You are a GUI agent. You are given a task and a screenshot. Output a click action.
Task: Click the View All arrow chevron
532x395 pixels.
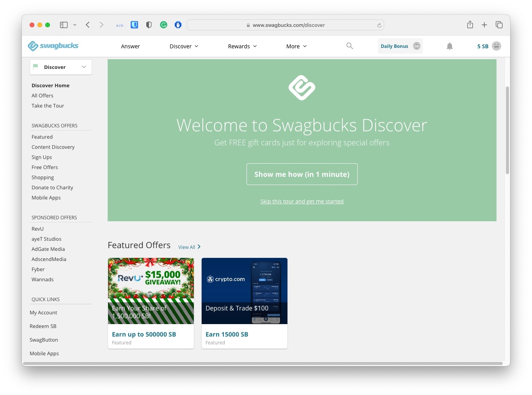coord(199,247)
